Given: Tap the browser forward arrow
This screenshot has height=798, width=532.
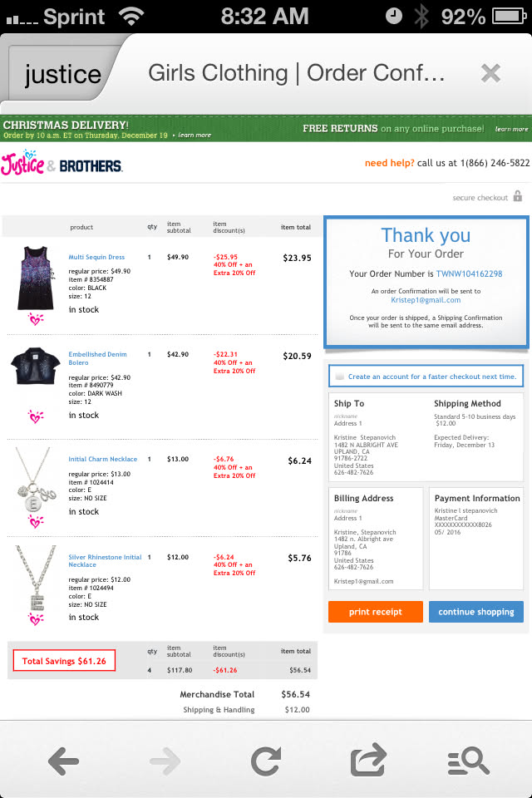Looking at the screenshot, I should (165, 761).
